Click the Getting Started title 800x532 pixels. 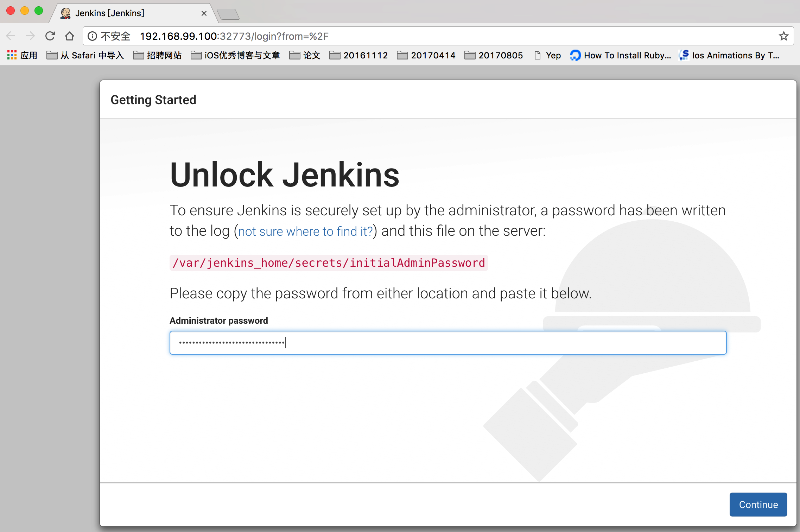click(153, 100)
